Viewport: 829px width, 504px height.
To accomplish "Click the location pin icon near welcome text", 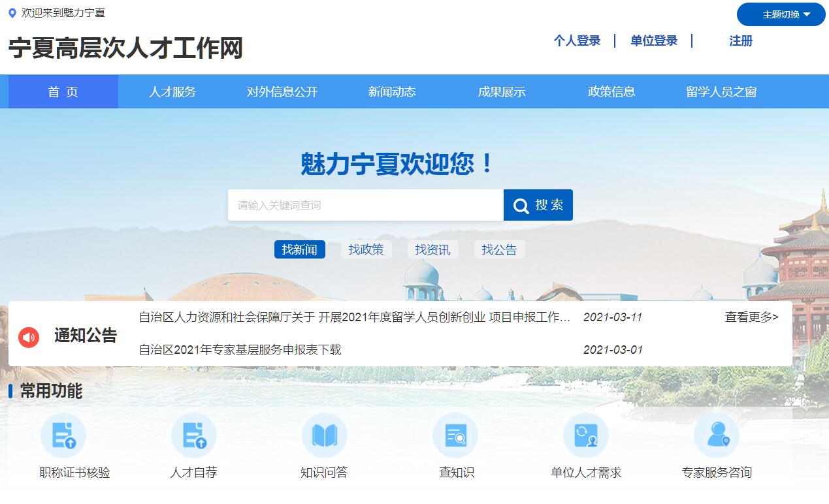I will 12,13.
